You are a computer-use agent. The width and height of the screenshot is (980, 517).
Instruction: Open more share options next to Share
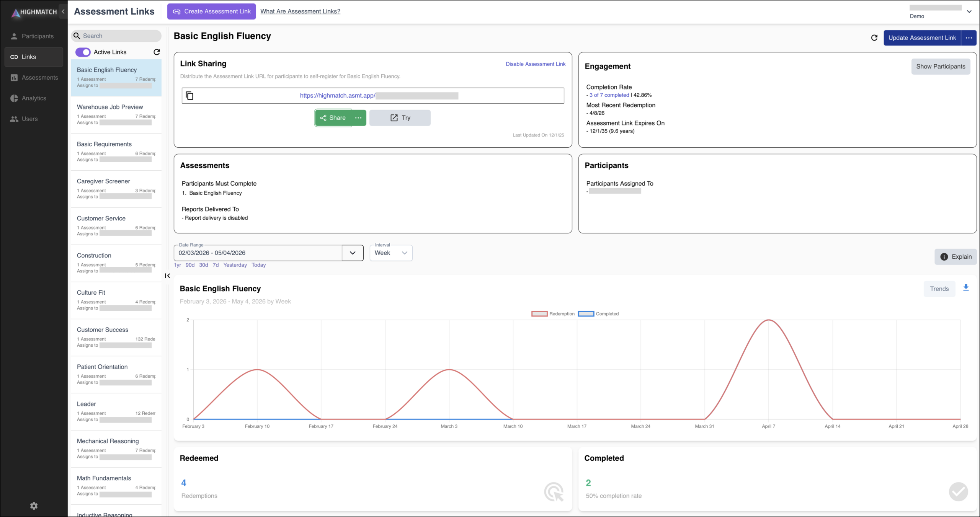[358, 118]
